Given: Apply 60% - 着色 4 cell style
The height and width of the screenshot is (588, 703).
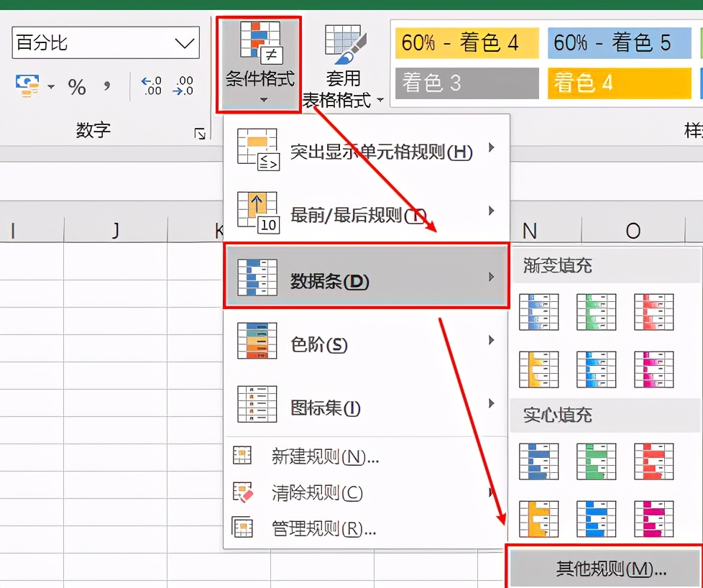Looking at the screenshot, I should pyautogui.click(x=467, y=43).
